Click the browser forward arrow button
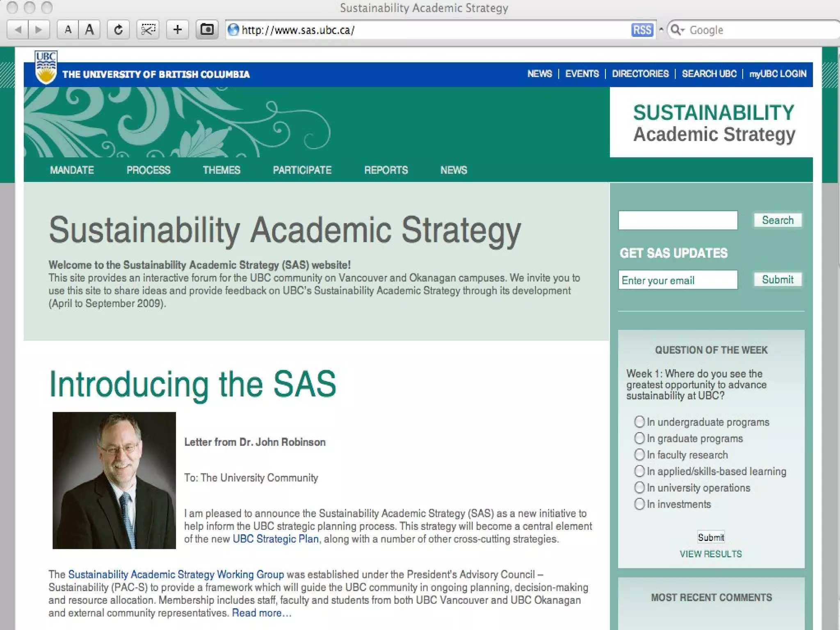This screenshot has width=840, height=630. point(39,30)
